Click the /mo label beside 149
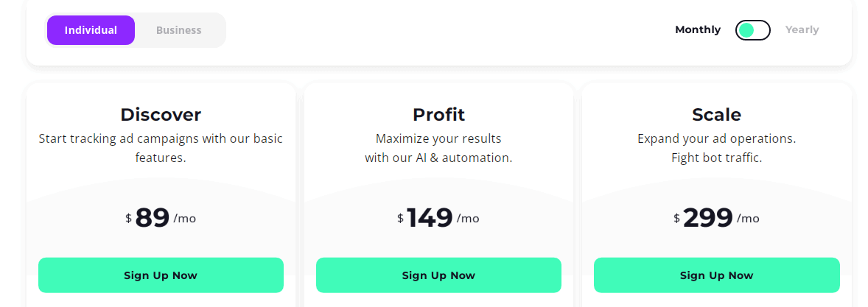This screenshot has width=868, height=307. point(468,219)
